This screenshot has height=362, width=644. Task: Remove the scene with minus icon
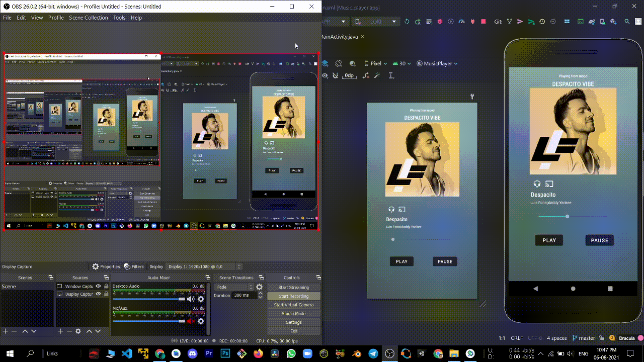pyautogui.click(x=14, y=331)
